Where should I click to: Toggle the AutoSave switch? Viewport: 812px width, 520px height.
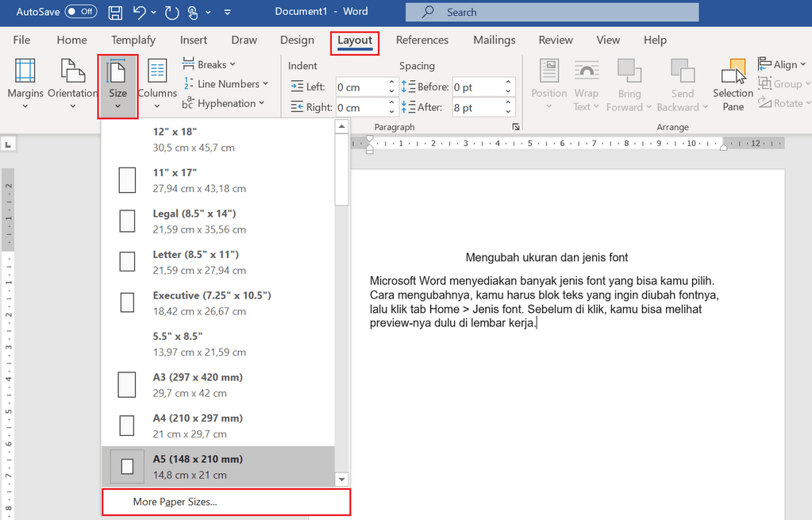pyautogui.click(x=80, y=12)
